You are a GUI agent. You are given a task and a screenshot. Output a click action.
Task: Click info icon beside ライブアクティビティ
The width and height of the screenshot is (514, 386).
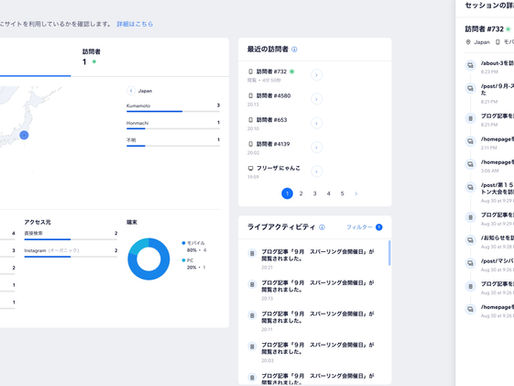tap(322, 227)
